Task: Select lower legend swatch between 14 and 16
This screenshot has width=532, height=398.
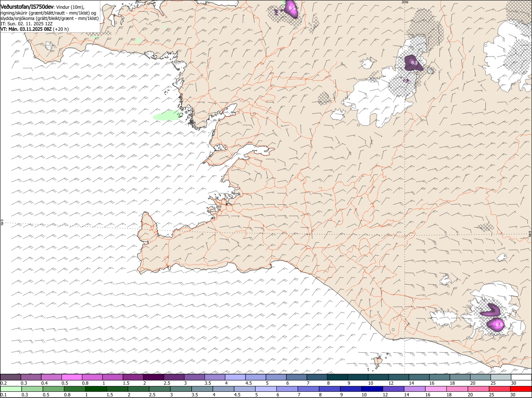Action: [415, 389]
